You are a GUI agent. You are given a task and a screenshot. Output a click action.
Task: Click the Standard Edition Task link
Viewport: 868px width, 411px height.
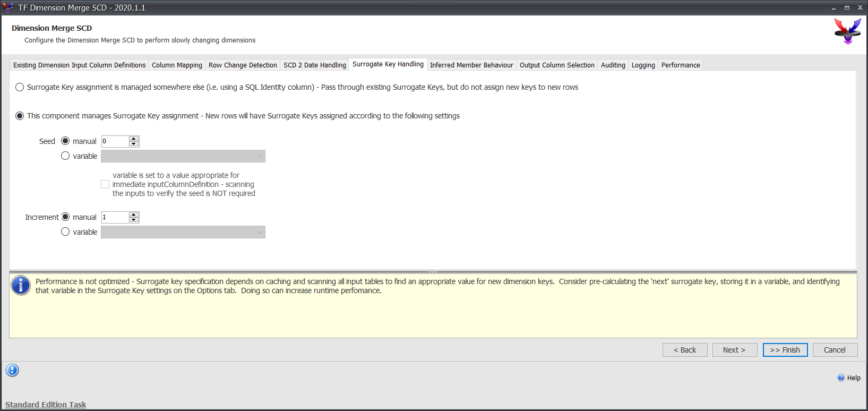[46, 405]
